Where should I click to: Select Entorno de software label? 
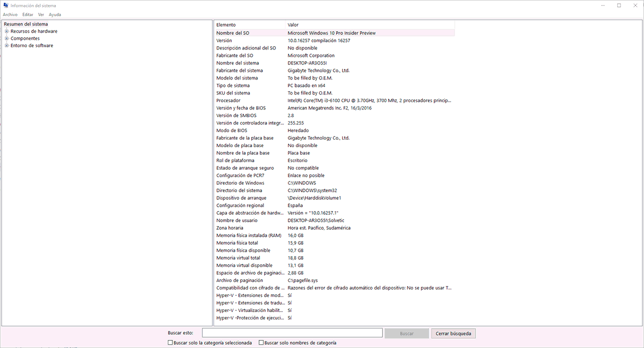coord(32,46)
